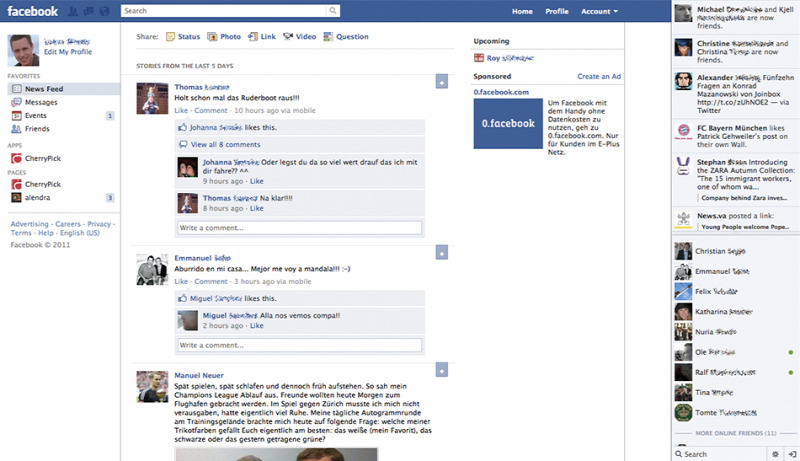Select Events in Favorites sidebar
This screenshot has width=800, height=461.
[x=36, y=116]
